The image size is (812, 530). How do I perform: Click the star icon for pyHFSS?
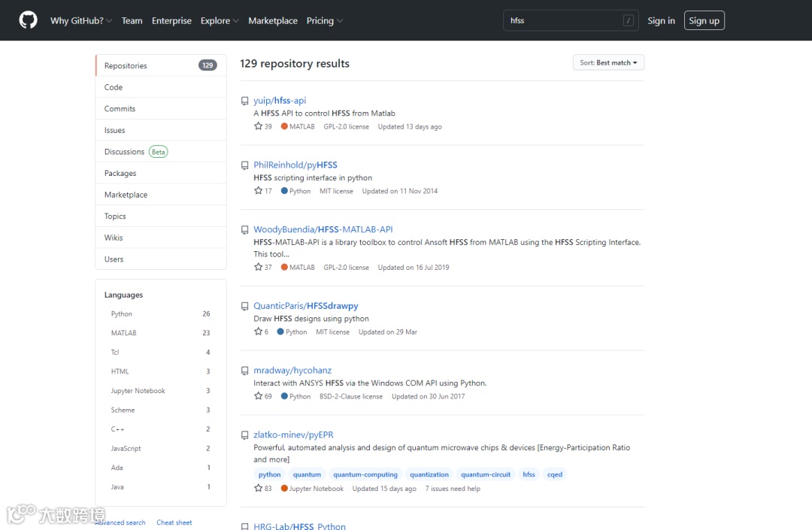pos(258,190)
